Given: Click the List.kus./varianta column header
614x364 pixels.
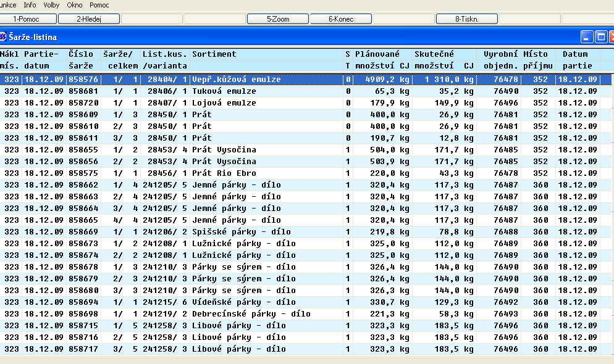Looking at the screenshot, I should click(165, 60).
